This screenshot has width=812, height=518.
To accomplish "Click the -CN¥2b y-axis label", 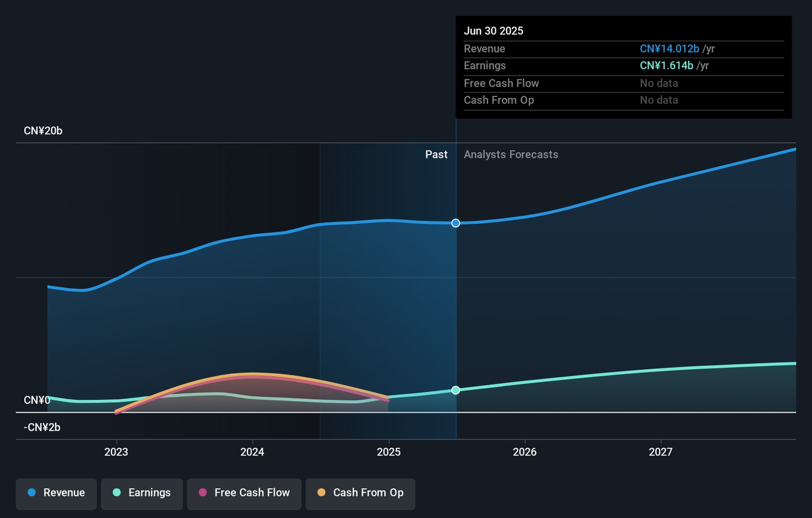I will 42,427.
